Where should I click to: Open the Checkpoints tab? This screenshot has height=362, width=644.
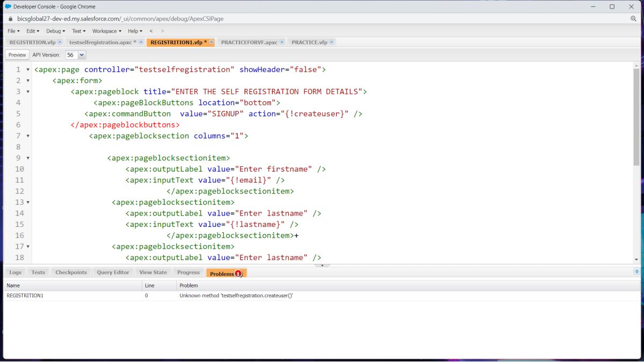(71, 272)
